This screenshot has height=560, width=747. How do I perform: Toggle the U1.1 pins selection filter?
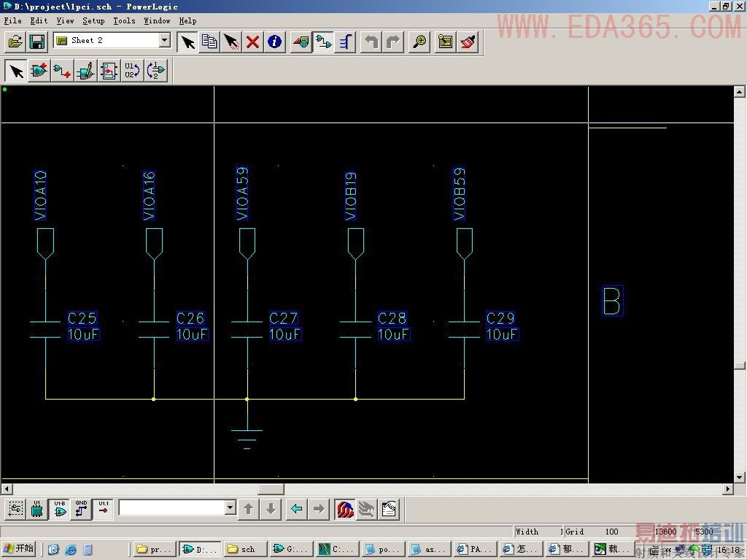(104, 509)
